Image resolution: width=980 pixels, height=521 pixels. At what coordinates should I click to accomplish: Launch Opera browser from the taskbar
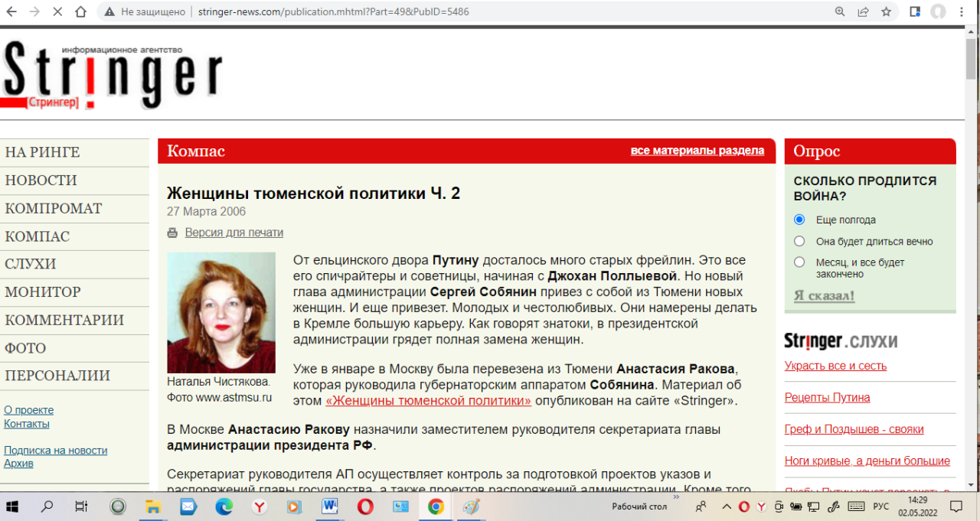[365, 506]
